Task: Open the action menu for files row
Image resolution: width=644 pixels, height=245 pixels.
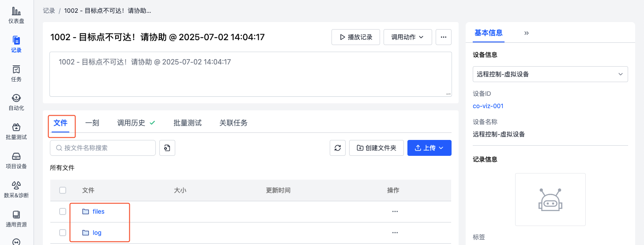Action: (395, 211)
